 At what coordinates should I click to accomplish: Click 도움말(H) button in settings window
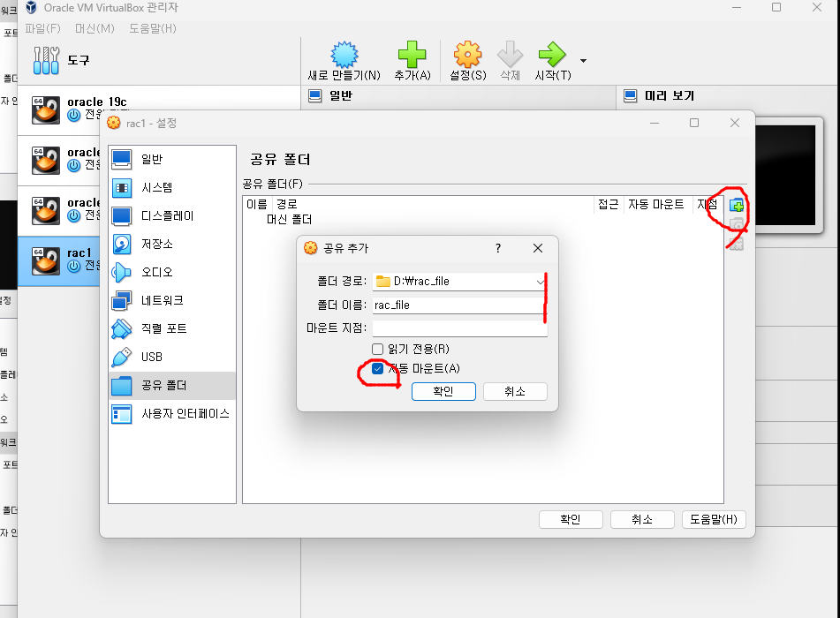714,519
